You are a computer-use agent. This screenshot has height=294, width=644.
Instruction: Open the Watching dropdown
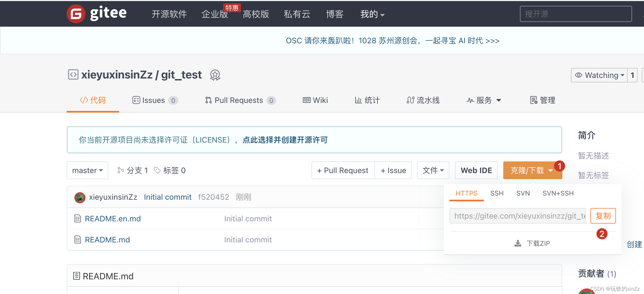pos(599,75)
